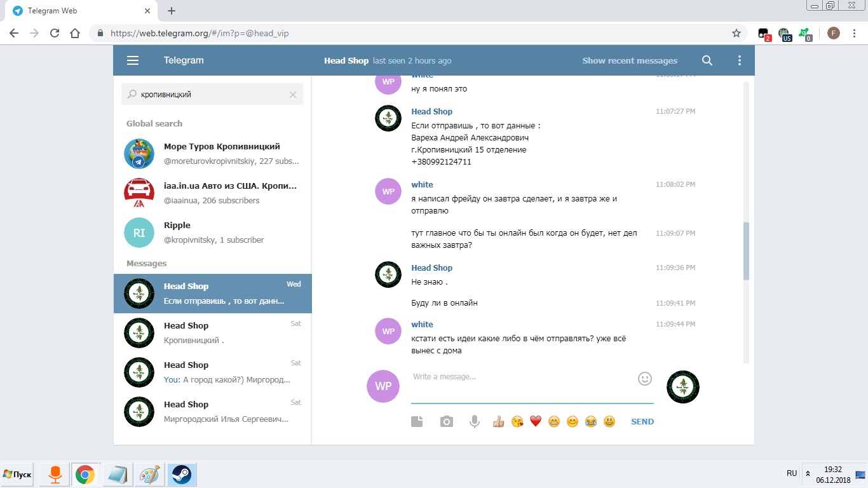Insert the red heart emoji
868x488 pixels.
536,421
